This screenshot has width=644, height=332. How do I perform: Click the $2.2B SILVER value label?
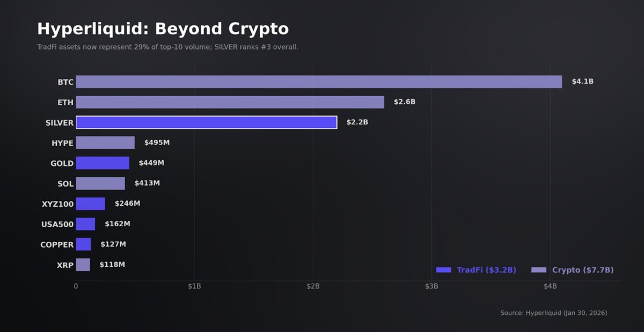(x=357, y=122)
